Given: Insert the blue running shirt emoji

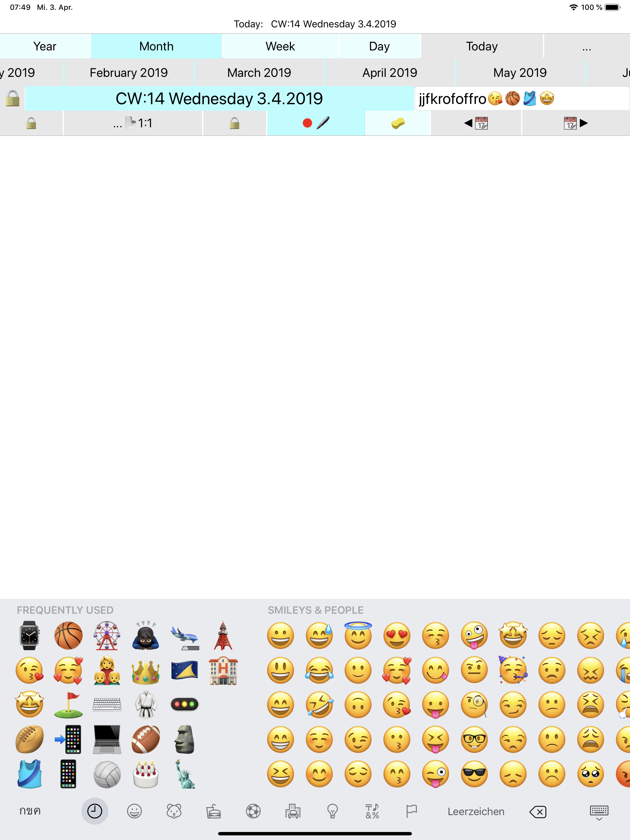Looking at the screenshot, I should pos(30,774).
